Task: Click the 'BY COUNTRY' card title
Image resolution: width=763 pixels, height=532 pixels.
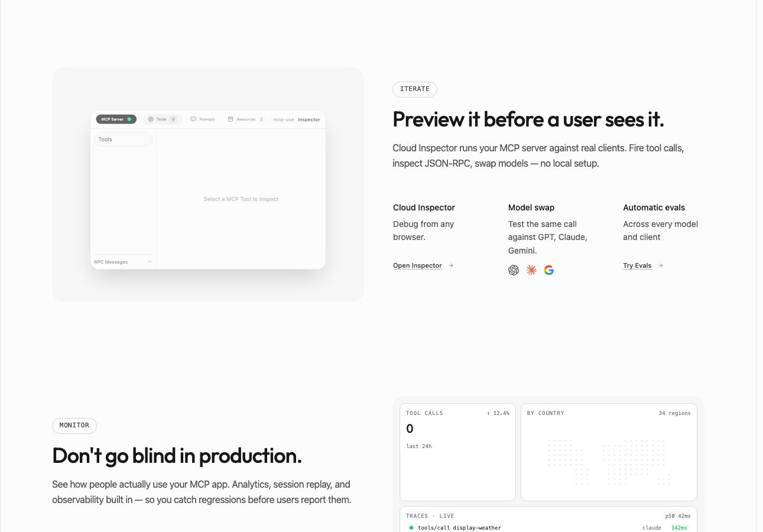Action: [546, 413]
